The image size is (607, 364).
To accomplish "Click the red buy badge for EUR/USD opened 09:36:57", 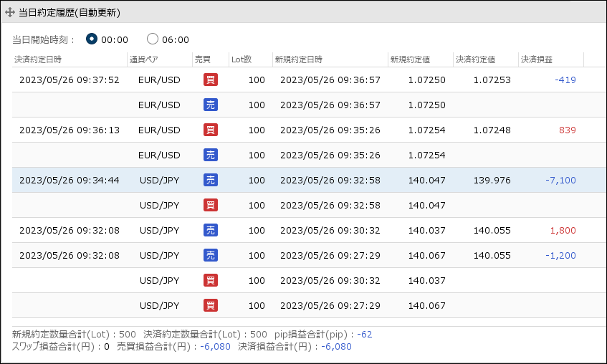I will (x=211, y=80).
